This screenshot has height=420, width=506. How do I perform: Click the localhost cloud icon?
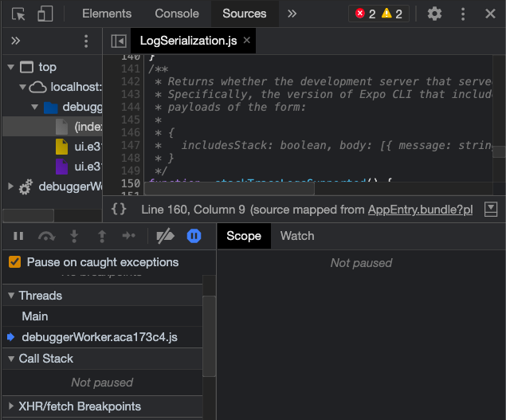(37, 87)
